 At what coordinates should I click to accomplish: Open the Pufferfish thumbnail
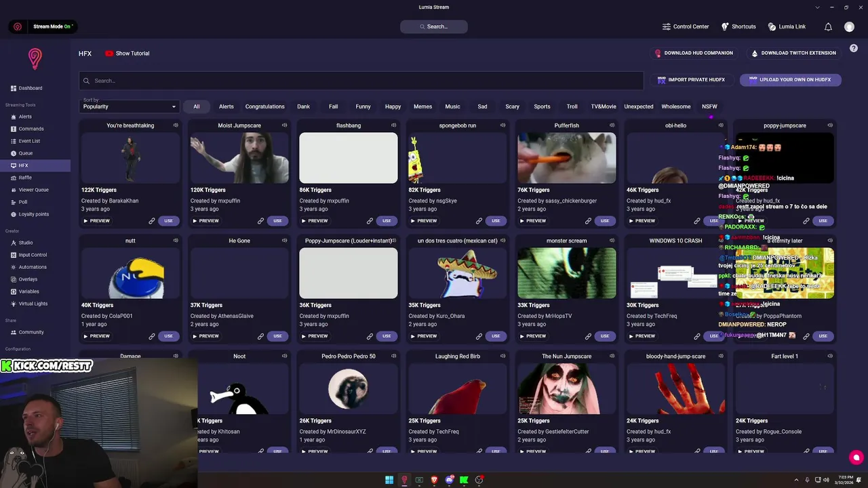click(567, 158)
